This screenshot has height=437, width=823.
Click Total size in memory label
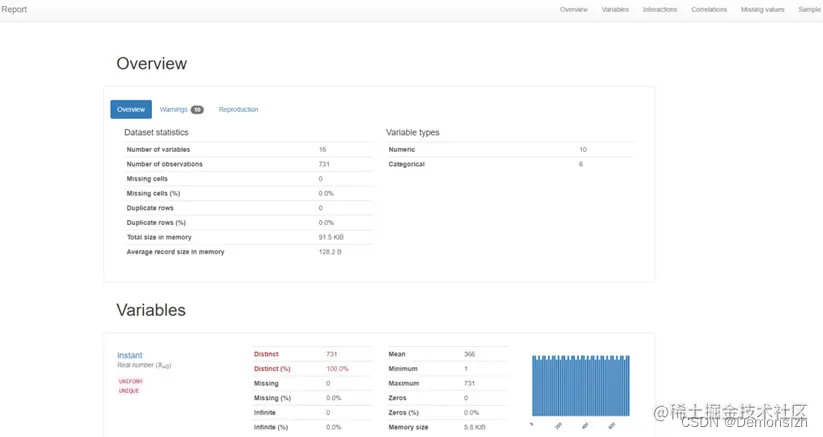[159, 238]
